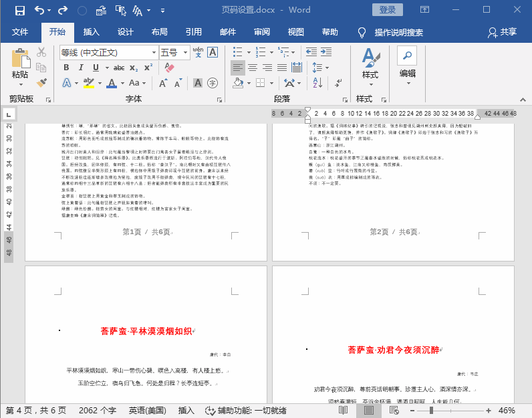Click the 登录 sign-in button
Image resolution: width=532 pixels, height=418 pixels.
[388, 10]
